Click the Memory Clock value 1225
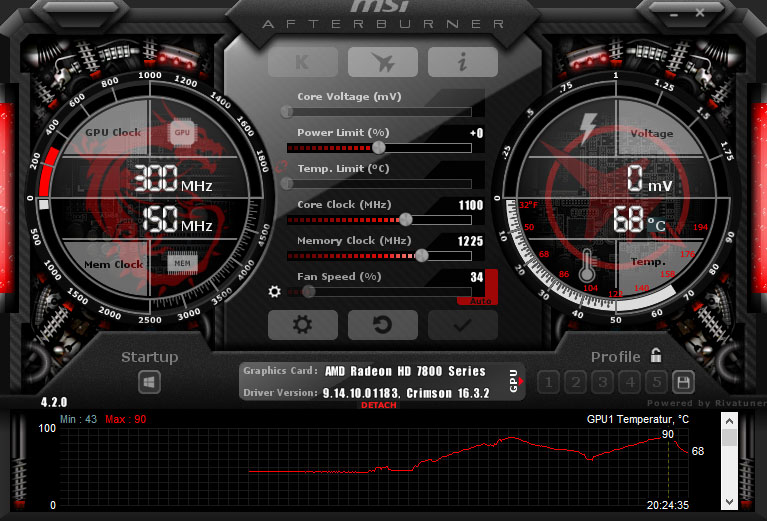 pyautogui.click(x=470, y=241)
